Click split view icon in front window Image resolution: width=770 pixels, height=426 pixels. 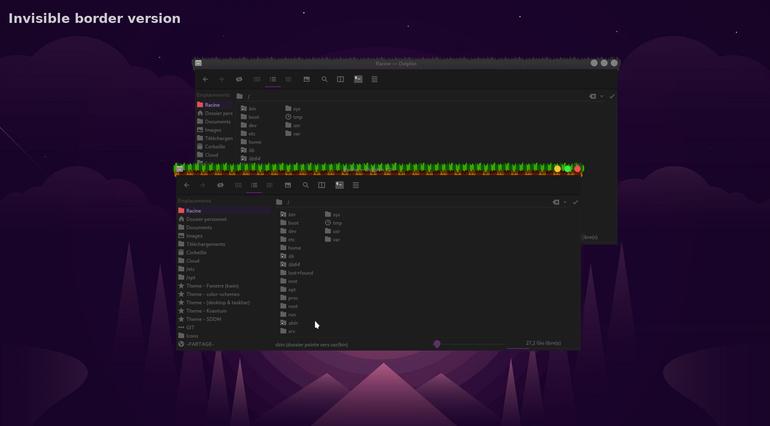321,185
